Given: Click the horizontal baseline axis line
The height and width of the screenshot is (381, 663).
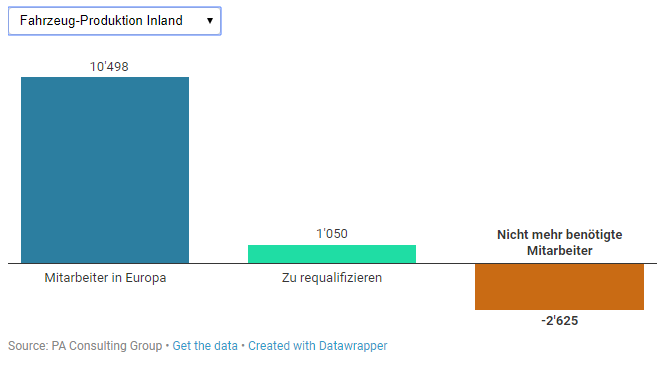Looking at the screenshot, I should tap(332, 263).
